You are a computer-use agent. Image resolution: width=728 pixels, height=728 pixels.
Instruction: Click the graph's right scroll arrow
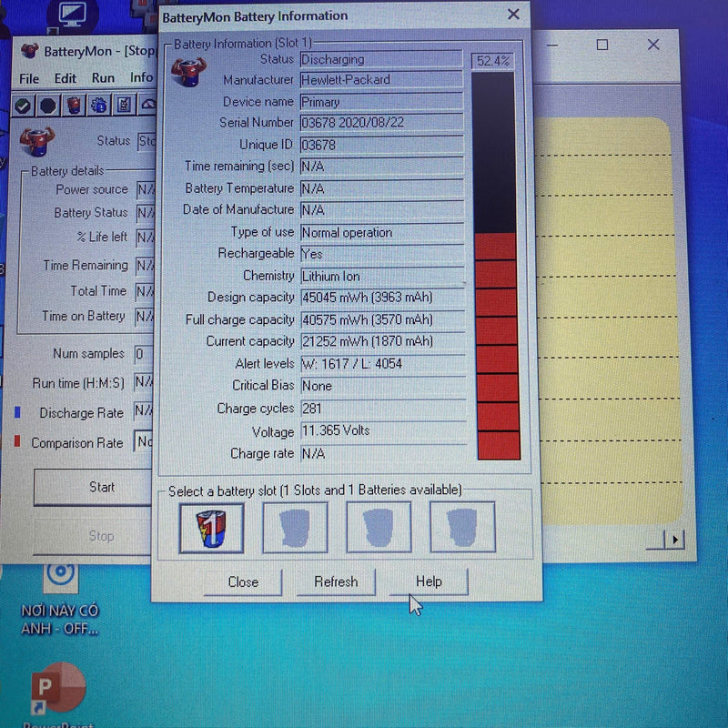point(674,540)
